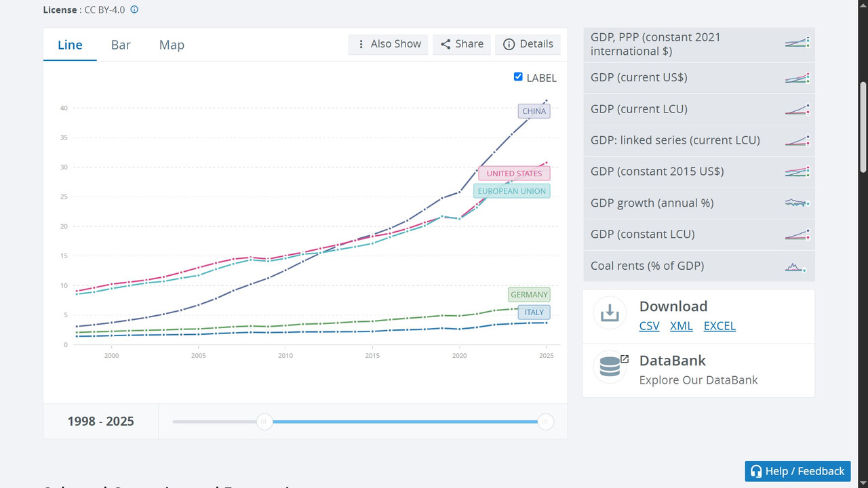868x488 pixels.
Task: Click the EUROPEAN UNION series label
Action: tap(512, 191)
